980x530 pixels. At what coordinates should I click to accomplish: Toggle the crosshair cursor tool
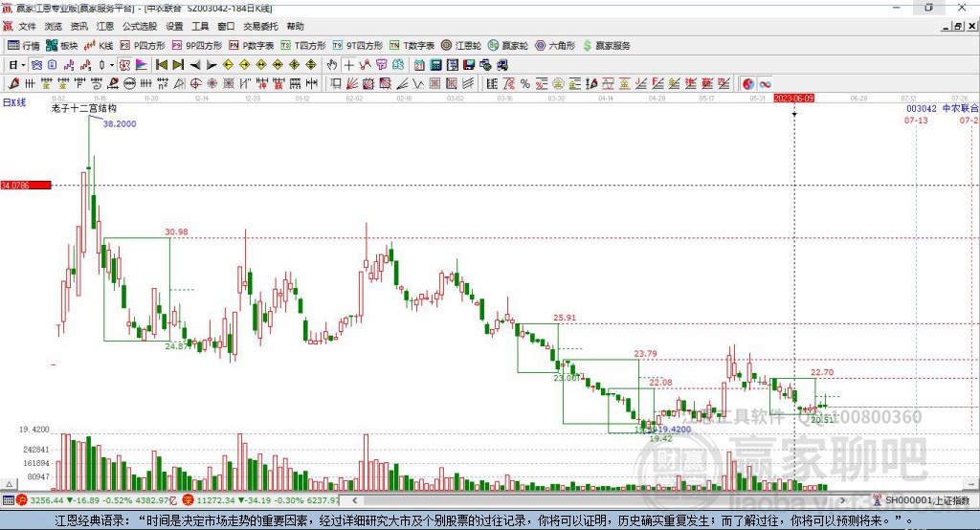(349, 64)
